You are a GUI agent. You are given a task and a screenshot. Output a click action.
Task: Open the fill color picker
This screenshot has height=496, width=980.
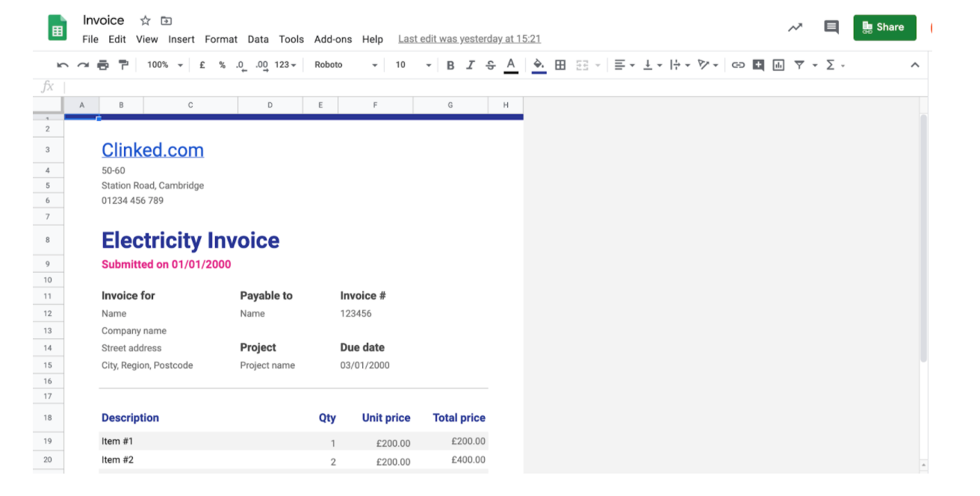(539, 65)
